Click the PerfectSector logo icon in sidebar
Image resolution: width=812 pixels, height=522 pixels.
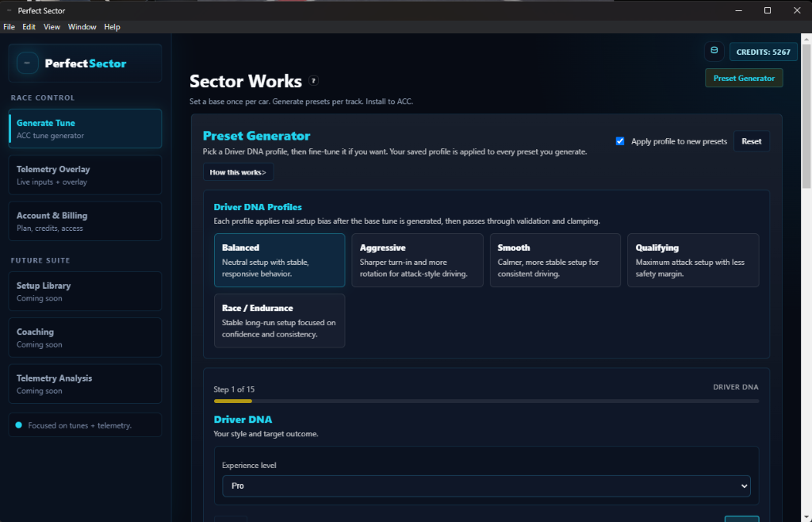coord(28,63)
